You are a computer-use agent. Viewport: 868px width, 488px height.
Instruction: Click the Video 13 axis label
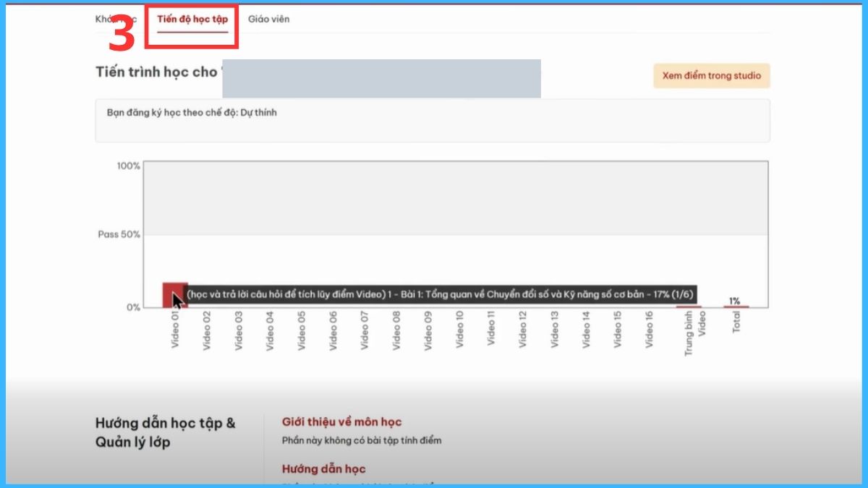(x=555, y=330)
